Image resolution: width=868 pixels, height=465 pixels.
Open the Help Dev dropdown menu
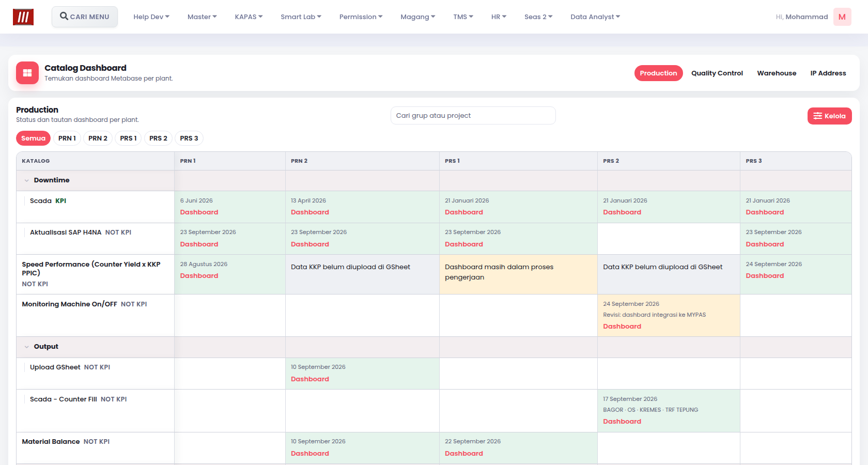point(151,17)
